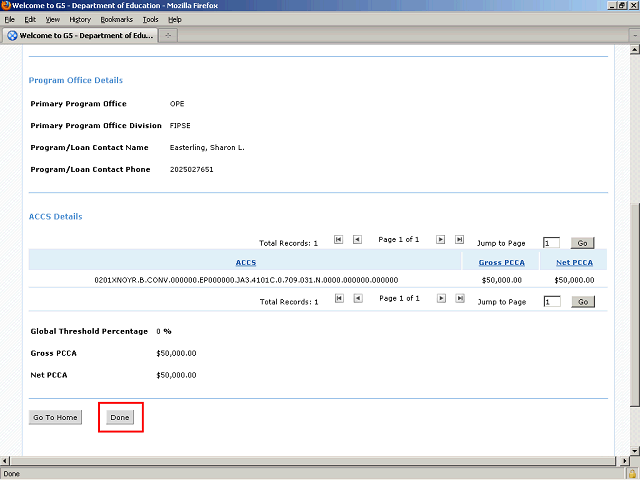
Task: Click bottom Jump to Page input field
Action: [552, 302]
